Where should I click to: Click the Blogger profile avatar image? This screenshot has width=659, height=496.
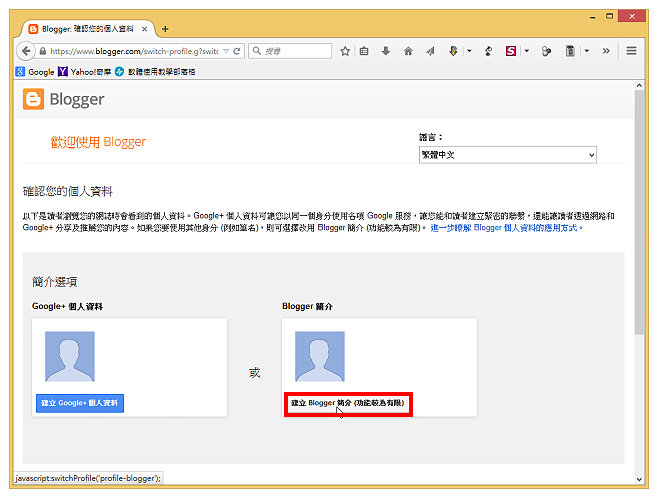tap(320, 356)
